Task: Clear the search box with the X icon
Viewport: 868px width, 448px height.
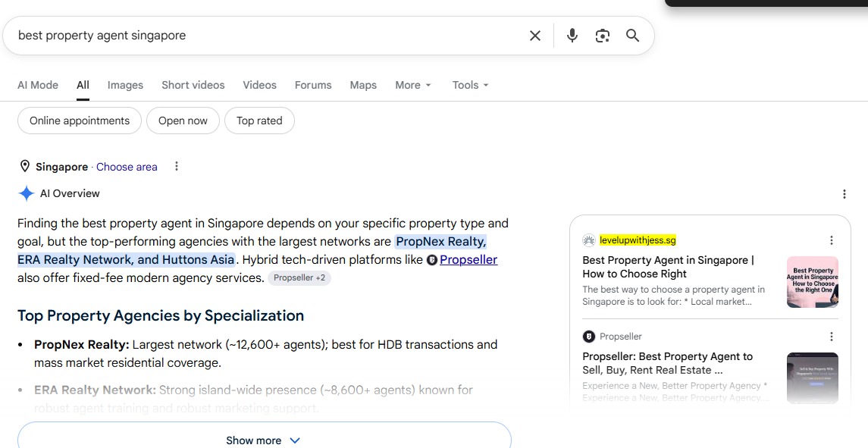Action: 534,36
